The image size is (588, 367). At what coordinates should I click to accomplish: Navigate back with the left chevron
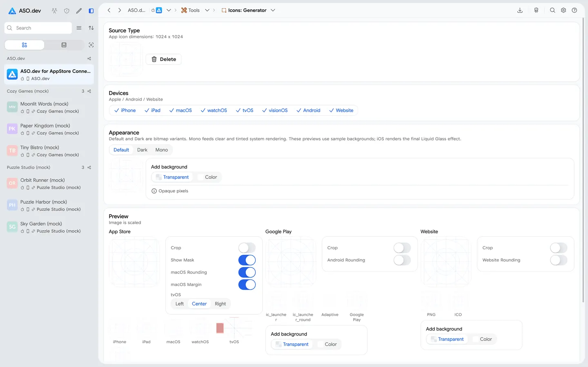[109, 10]
